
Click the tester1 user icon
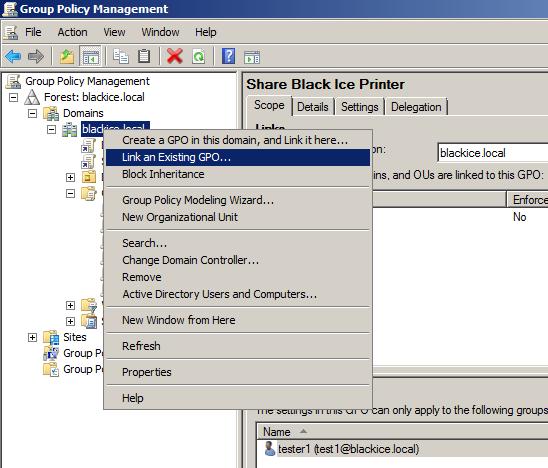click(x=269, y=448)
